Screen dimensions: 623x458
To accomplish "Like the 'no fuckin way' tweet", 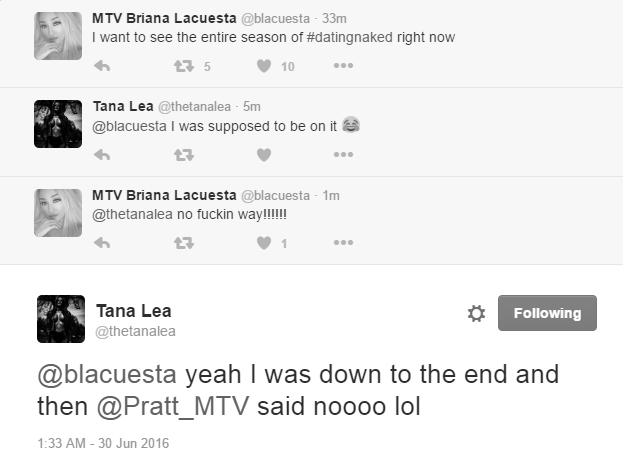I will tap(264, 243).
